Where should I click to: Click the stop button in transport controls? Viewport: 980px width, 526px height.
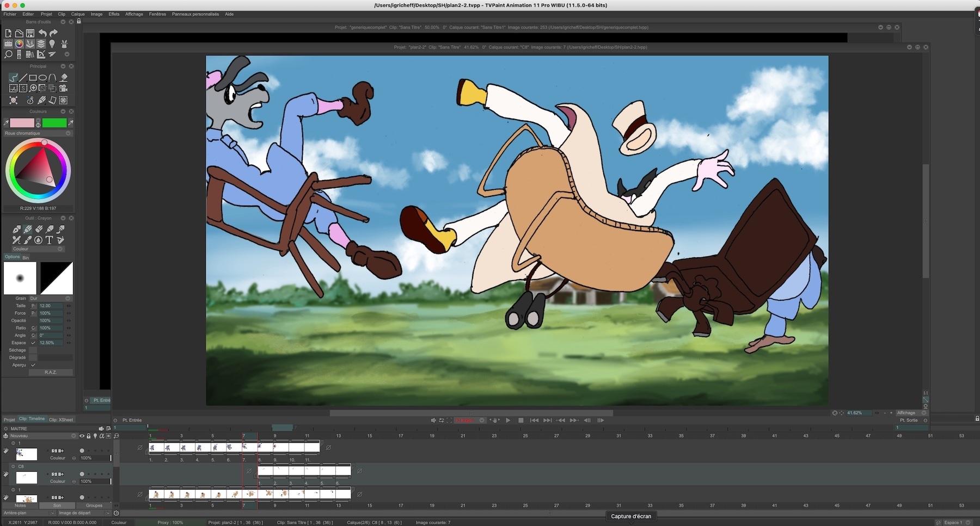[x=521, y=420]
